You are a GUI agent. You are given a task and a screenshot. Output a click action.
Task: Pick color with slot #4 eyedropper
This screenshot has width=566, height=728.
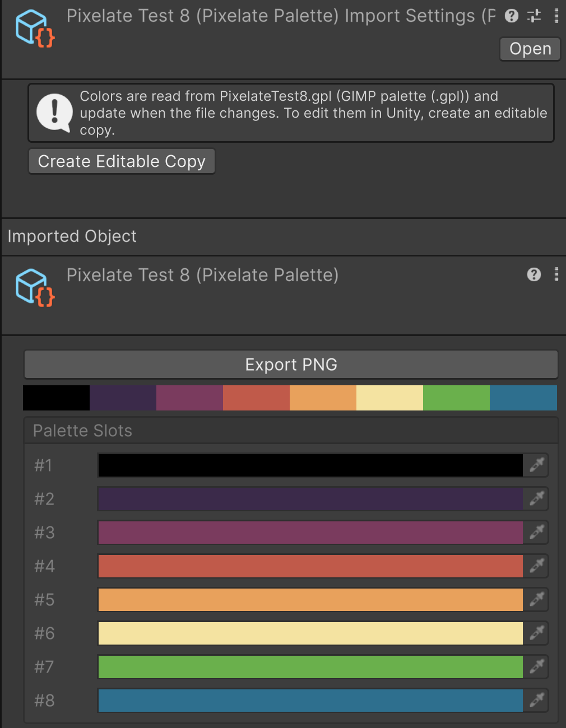(536, 566)
